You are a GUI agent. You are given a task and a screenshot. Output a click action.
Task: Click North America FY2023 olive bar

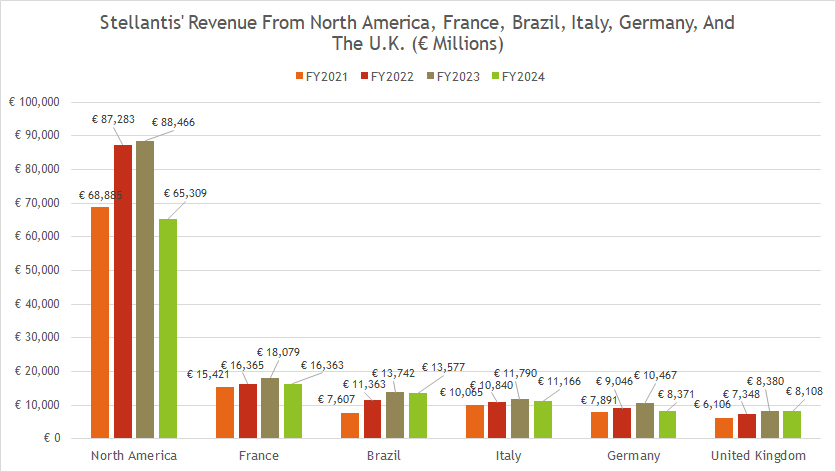[145, 290]
